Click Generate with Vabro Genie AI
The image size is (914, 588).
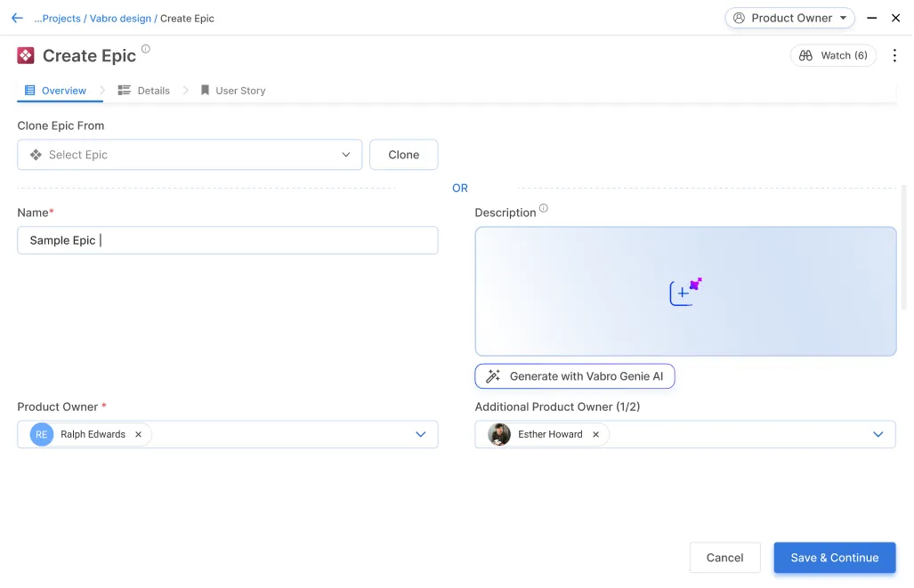tap(575, 376)
